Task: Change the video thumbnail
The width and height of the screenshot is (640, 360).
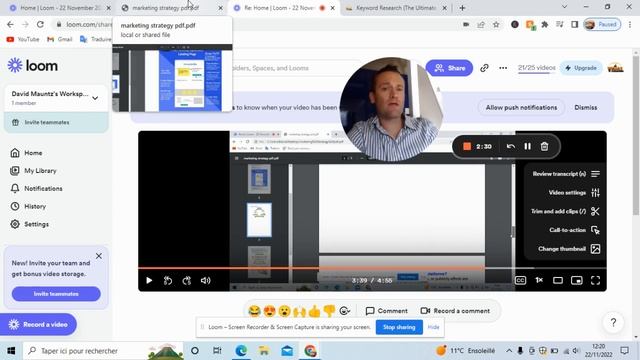Action: click(x=569, y=249)
